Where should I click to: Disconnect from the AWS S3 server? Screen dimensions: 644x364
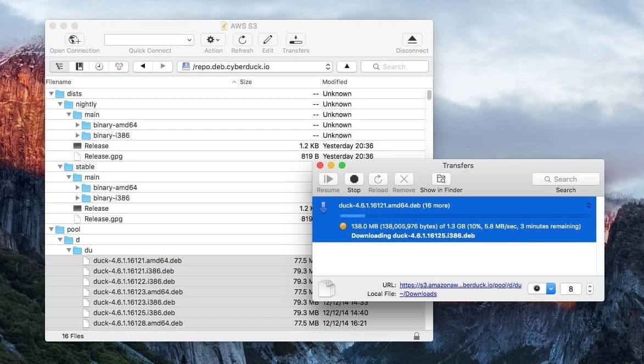coord(412,40)
